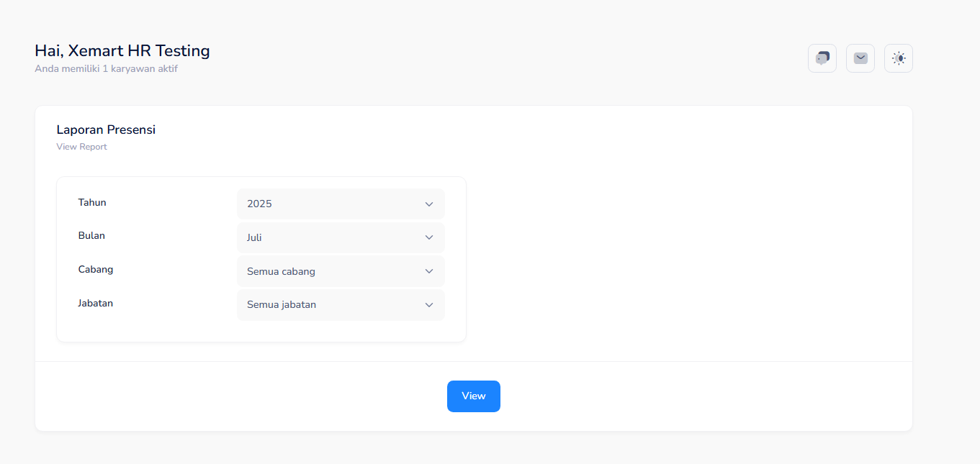Toggle the light/dark theme sun icon
Image resolution: width=980 pixels, height=464 pixels.
pyautogui.click(x=898, y=58)
